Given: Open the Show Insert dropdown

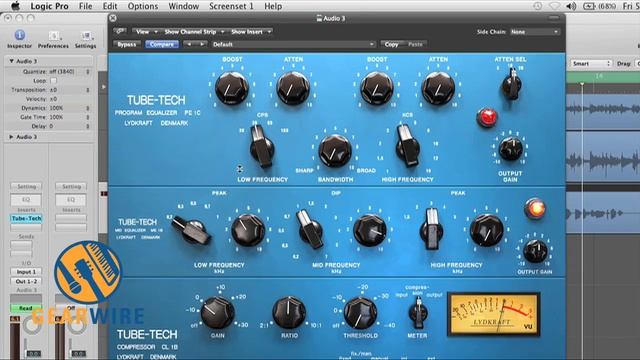Looking at the screenshot, I should tap(251, 31).
